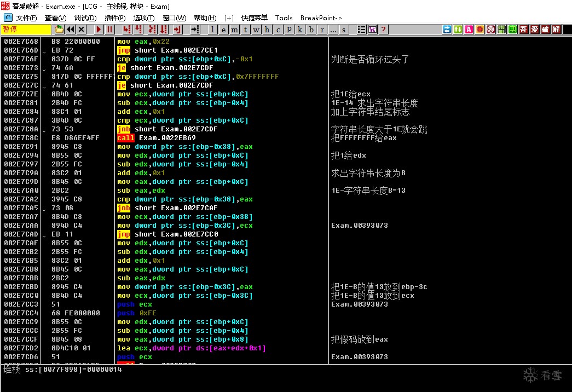Click comment '字符串长度大于1E就会跳'

coord(379,129)
